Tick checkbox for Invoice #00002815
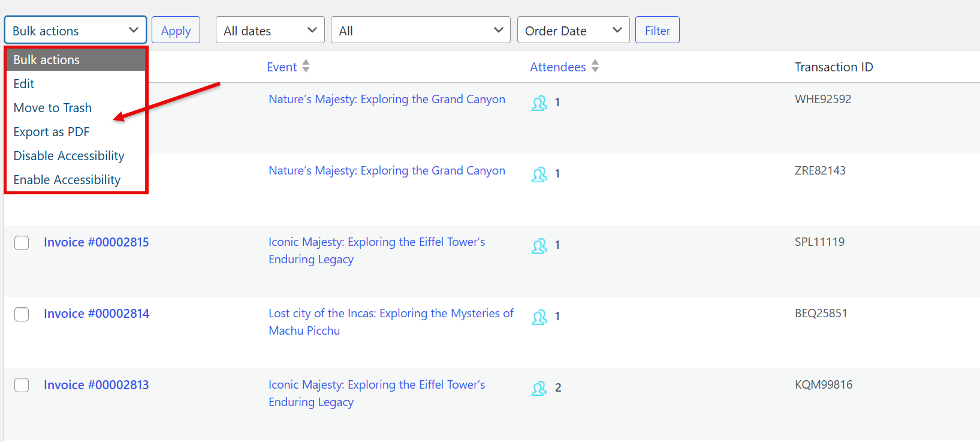 click(22, 243)
